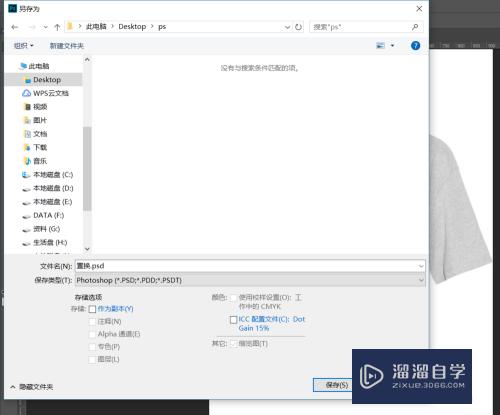
Task: Click the search magnifier icon
Action: tap(415, 27)
